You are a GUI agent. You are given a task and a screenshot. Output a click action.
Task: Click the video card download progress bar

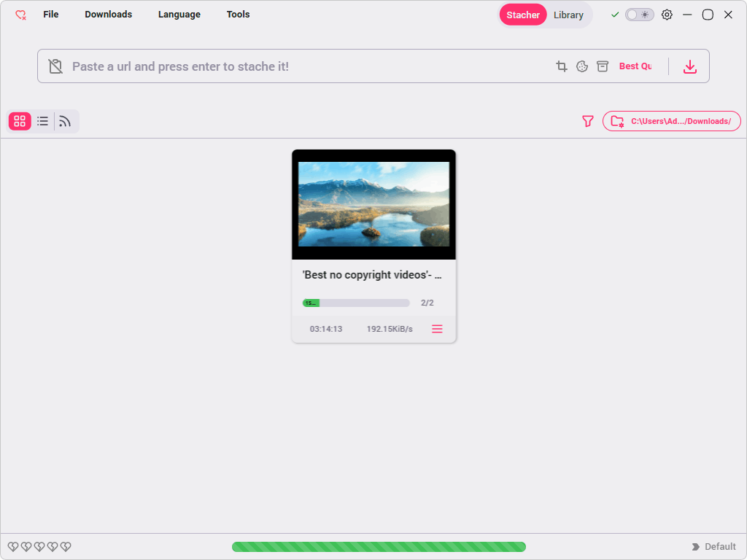point(356,303)
